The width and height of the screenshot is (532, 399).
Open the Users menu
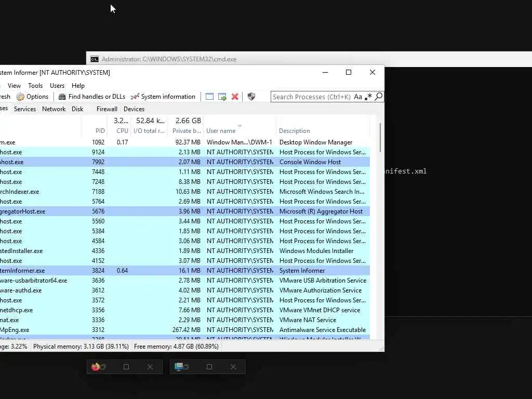pos(57,86)
